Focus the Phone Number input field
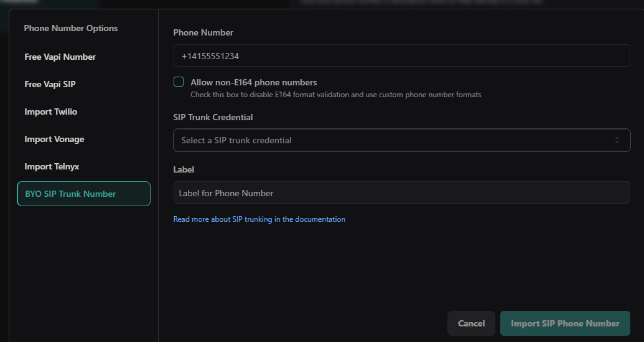This screenshot has width=644, height=342. pos(401,55)
